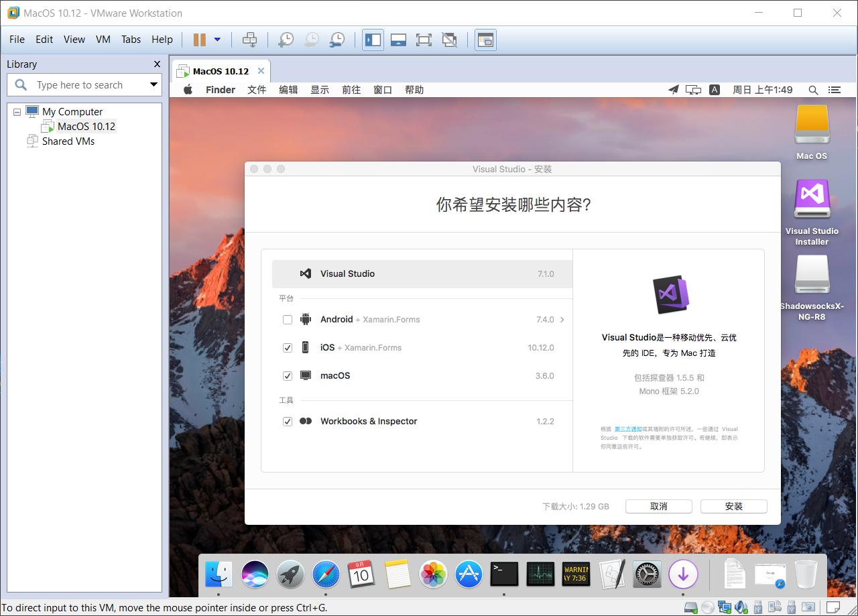The height and width of the screenshot is (616, 858).
Task: Select MacOS 10.12 in the library tree
Action: pos(86,126)
